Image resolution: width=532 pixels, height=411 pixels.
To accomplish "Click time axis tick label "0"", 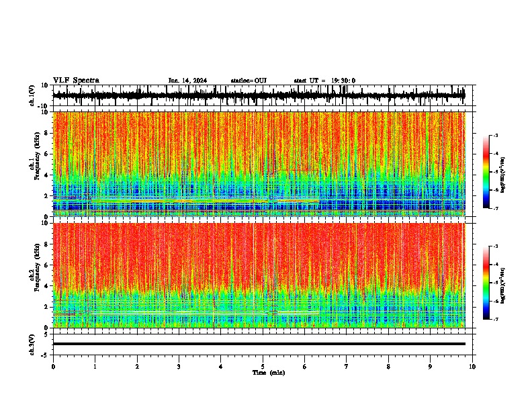I will click(x=53, y=367).
